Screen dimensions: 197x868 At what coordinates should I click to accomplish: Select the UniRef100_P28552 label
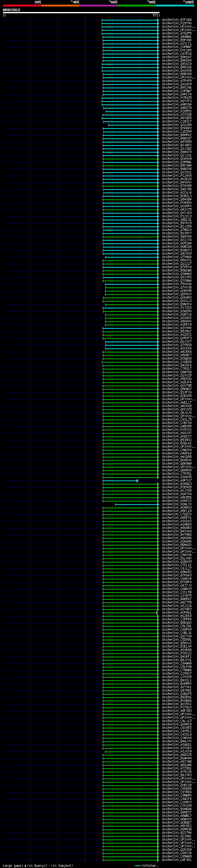[x=176, y=111]
